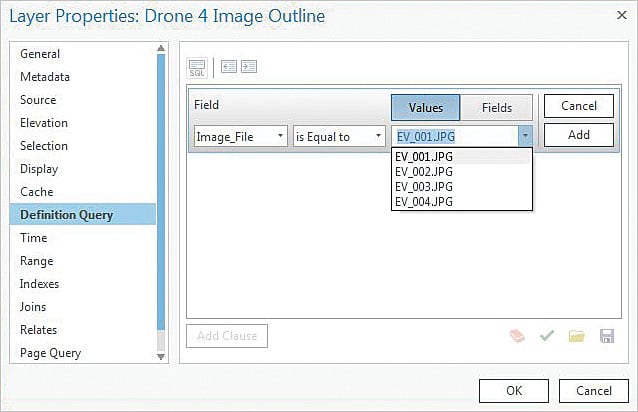
Task: Open the Definition Query tab
Action: (x=67, y=215)
